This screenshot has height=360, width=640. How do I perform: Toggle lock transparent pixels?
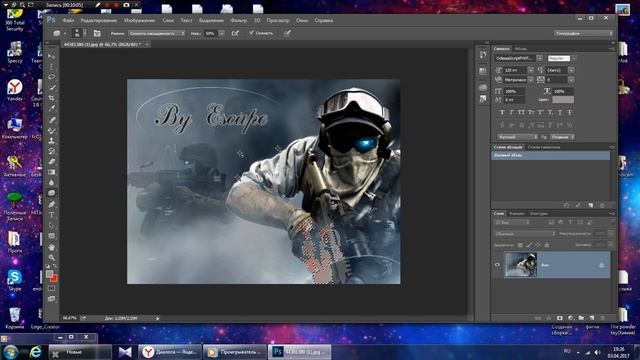(x=520, y=245)
